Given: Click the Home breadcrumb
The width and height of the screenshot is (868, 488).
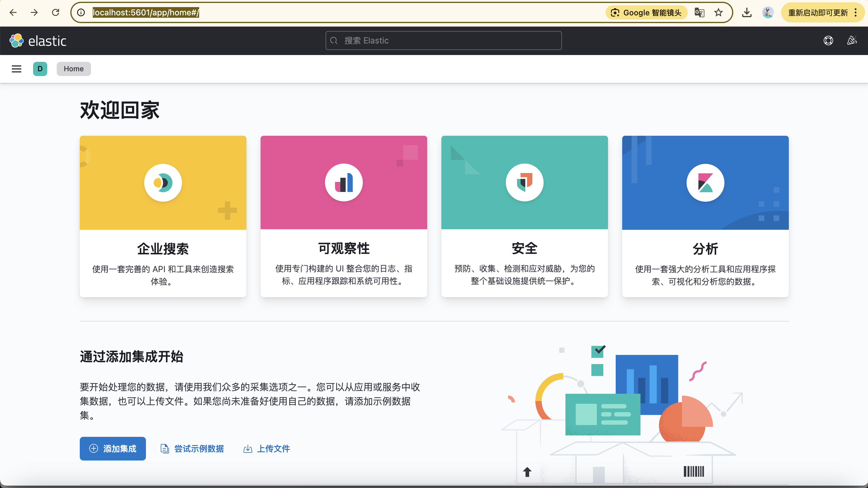Looking at the screenshot, I should pos(74,69).
